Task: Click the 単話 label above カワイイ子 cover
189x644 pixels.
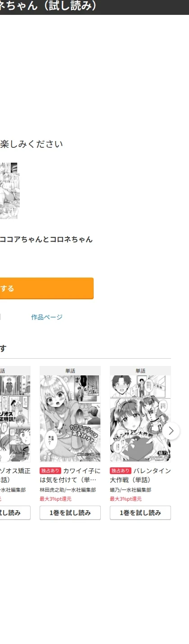Action: 70,371
